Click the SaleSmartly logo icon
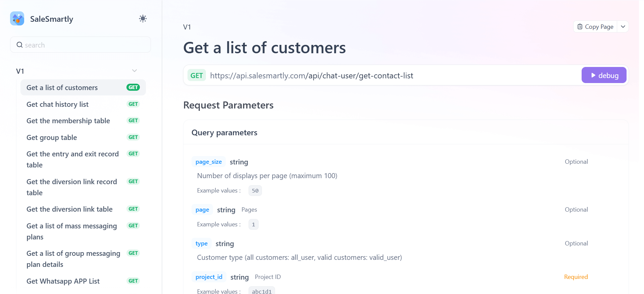 tap(17, 19)
